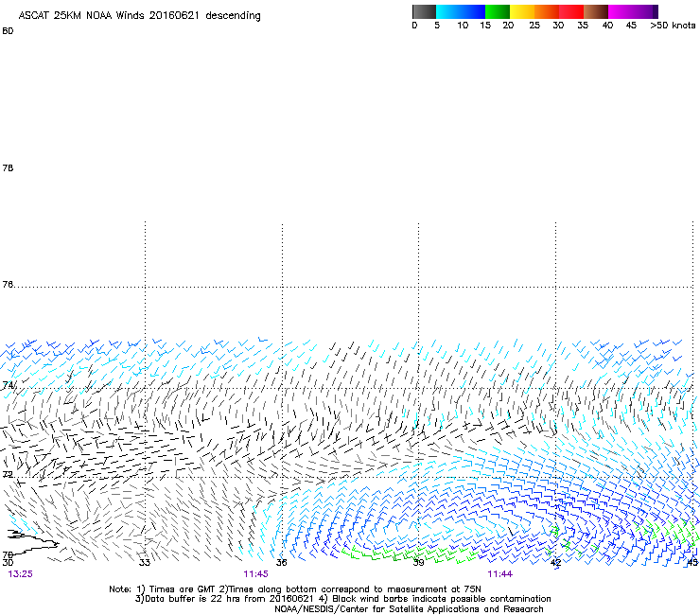
Task: Click the brown 35-40 knots legend band
Action: point(596,11)
